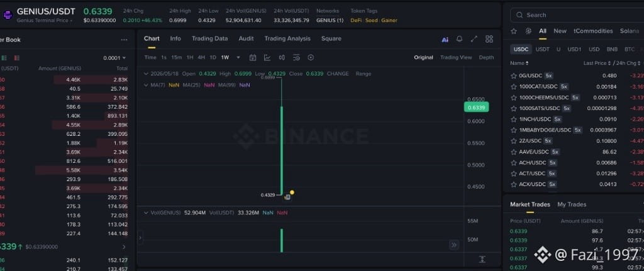Add 0G/USDC to favorites
This screenshot has height=271, width=644.
[513, 76]
